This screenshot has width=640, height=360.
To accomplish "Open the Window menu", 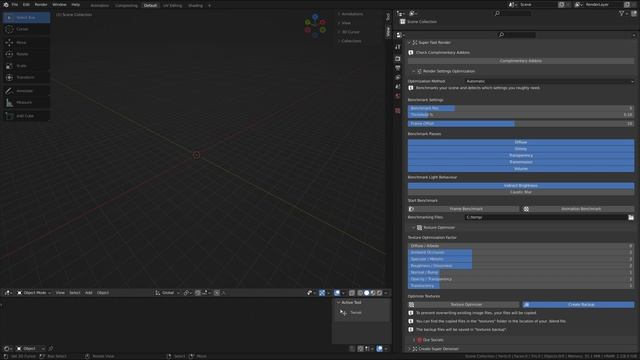I will (59, 4).
